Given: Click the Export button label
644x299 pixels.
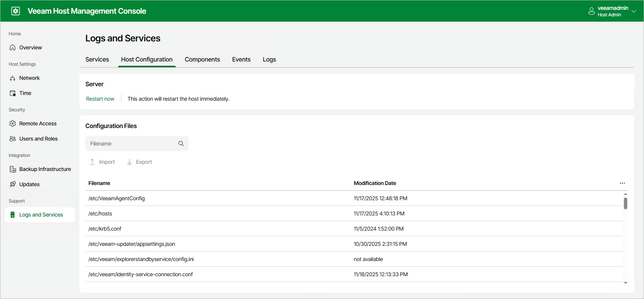Looking at the screenshot, I should click(144, 162).
